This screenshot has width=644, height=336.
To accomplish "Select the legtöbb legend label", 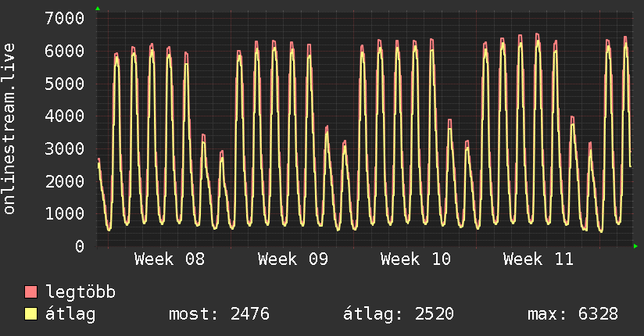I will pyautogui.click(x=80, y=293).
